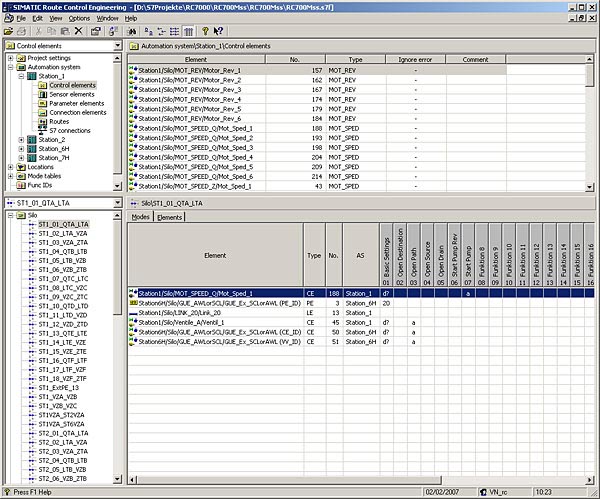Click the What's This context help icon
The width and height of the screenshot is (600, 499).
[x=220, y=31]
